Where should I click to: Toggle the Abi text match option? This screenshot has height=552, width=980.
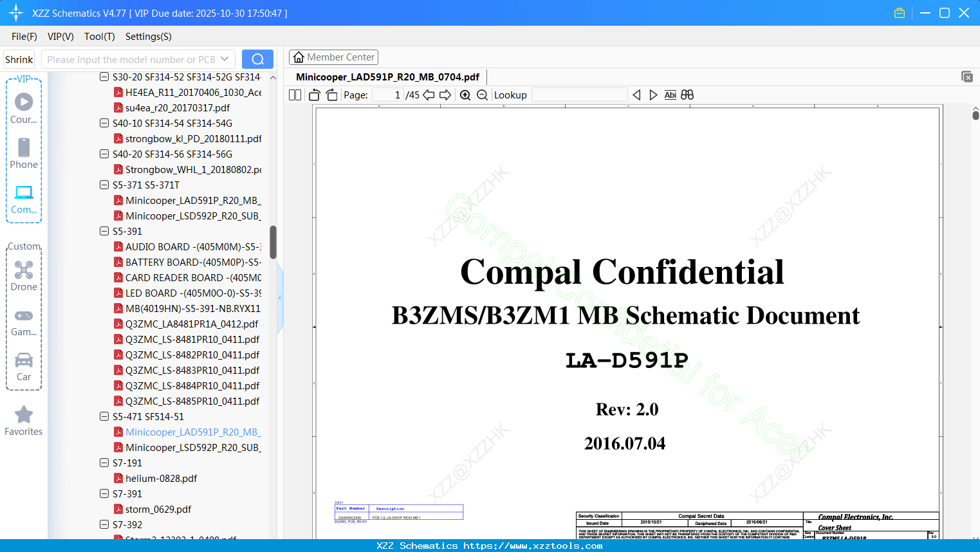670,95
